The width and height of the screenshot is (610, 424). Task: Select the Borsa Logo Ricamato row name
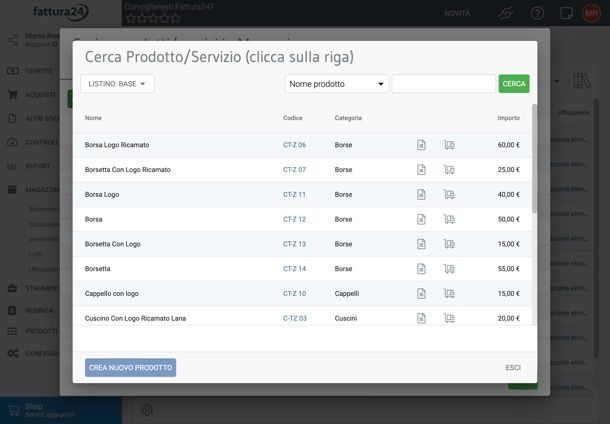point(117,145)
